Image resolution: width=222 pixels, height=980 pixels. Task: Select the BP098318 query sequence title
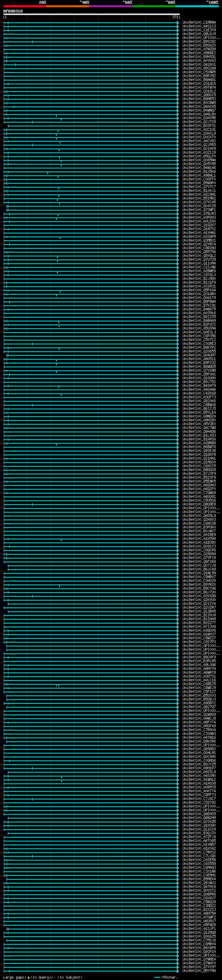13,11
